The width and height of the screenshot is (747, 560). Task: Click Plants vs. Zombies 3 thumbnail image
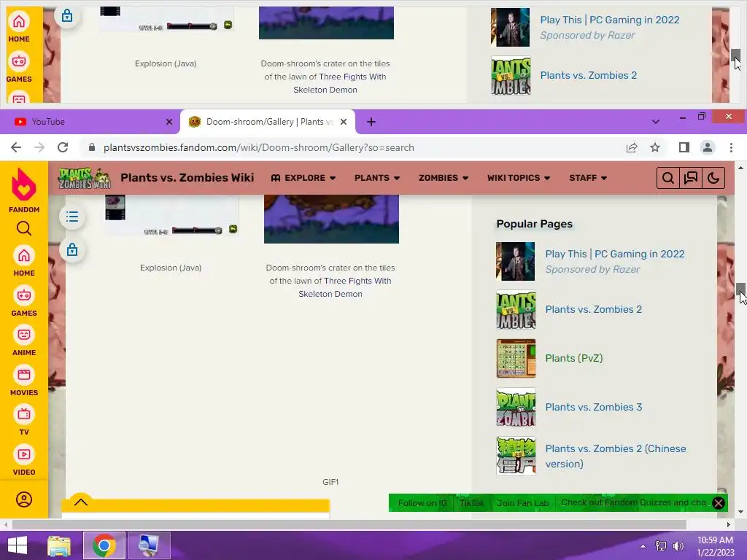tap(516, 407)
